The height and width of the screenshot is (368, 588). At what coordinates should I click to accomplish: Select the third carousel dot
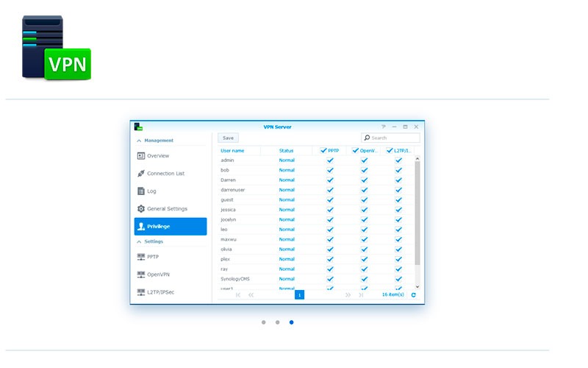point(291,322)
